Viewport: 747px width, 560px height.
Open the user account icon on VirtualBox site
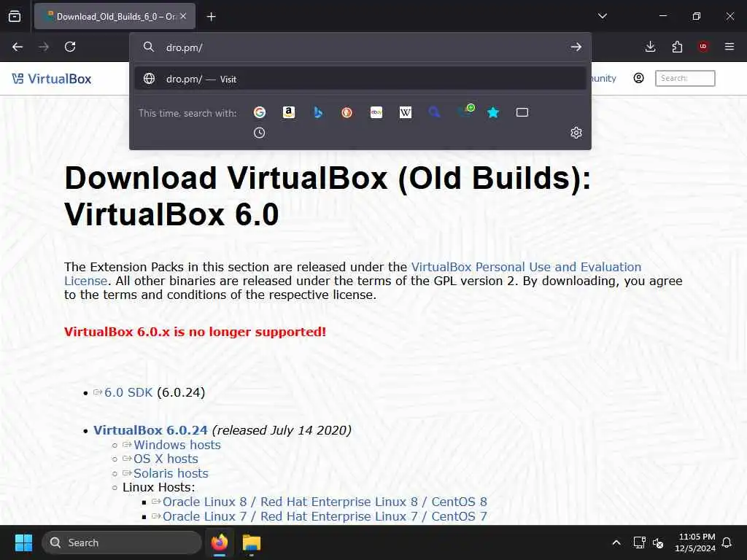tap(639, 78)
